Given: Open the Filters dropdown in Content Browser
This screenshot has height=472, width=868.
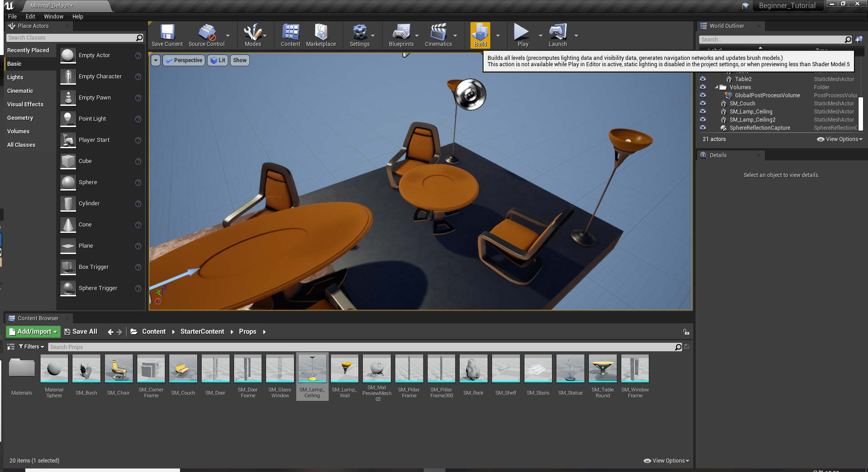Looking at the screenshot, I should click(32, 347).
